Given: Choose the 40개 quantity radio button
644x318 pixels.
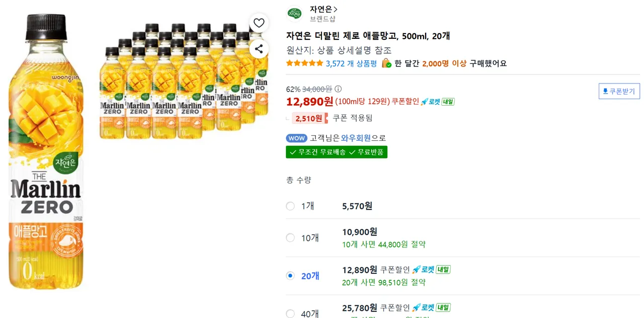Looking at the screenshot, I should pos(290,313).
